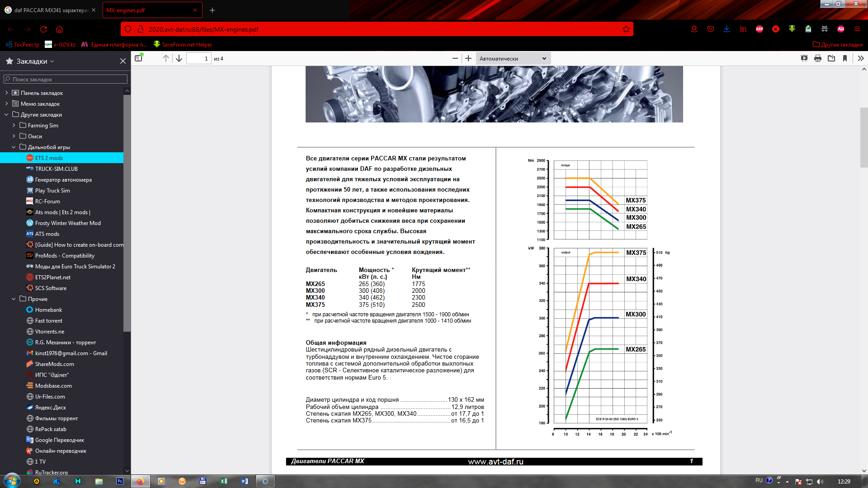The image size is (868, 488).
Task: Click the 'Поиск закладок' search field
Action: [66, 79]
